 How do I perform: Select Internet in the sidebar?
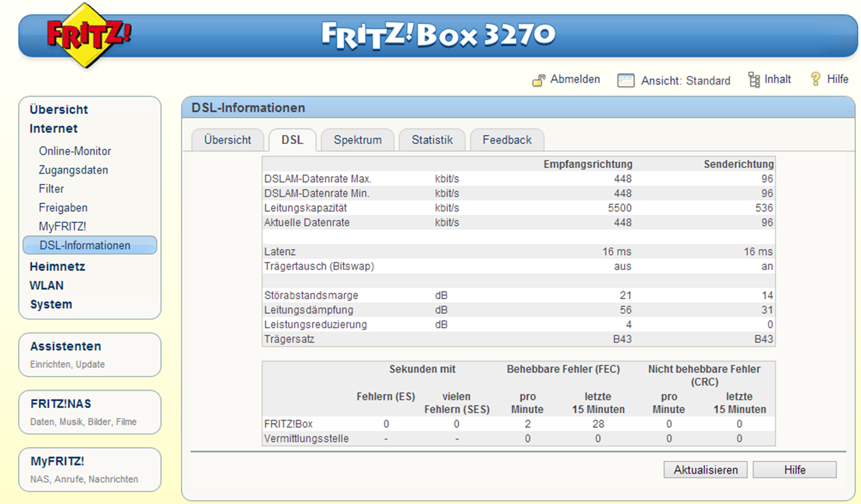point(54,128)
